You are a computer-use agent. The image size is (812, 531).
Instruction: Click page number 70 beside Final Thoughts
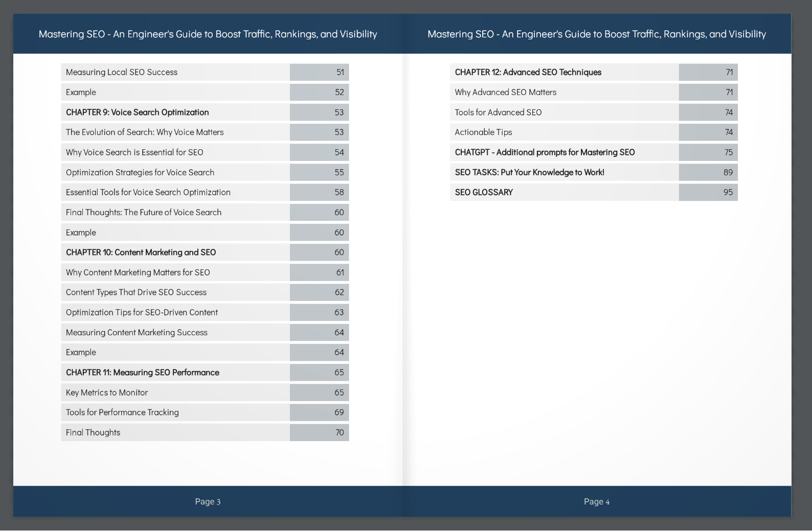pos(340,432)
